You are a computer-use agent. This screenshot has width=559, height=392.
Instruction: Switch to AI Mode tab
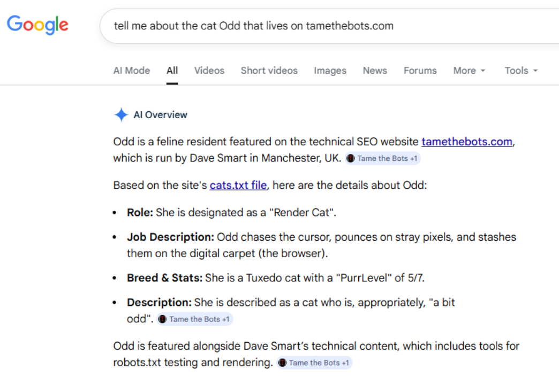pos(132,71)
